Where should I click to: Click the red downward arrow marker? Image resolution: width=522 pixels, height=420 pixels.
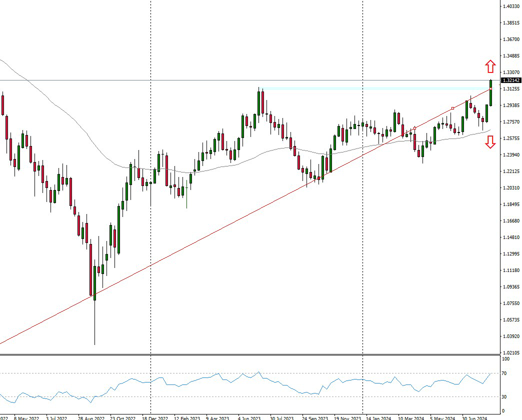pyautogui.click(x=490, y=142)
